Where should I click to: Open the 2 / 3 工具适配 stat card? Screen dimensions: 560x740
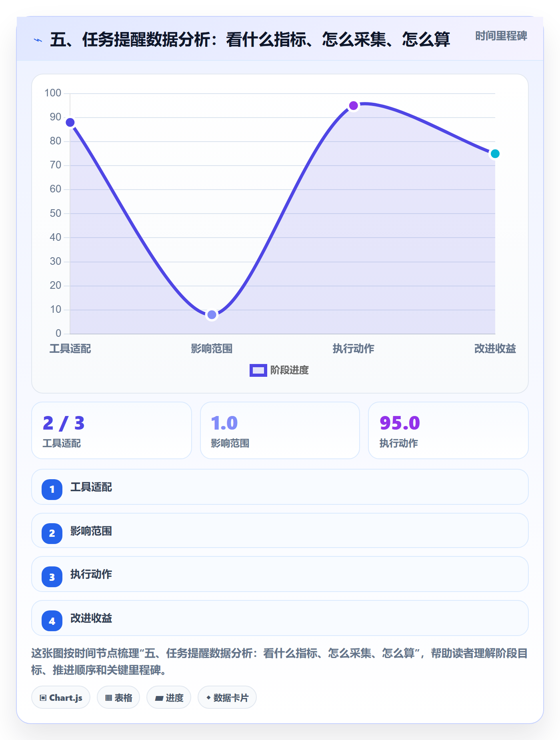click(x=112, y=430)
